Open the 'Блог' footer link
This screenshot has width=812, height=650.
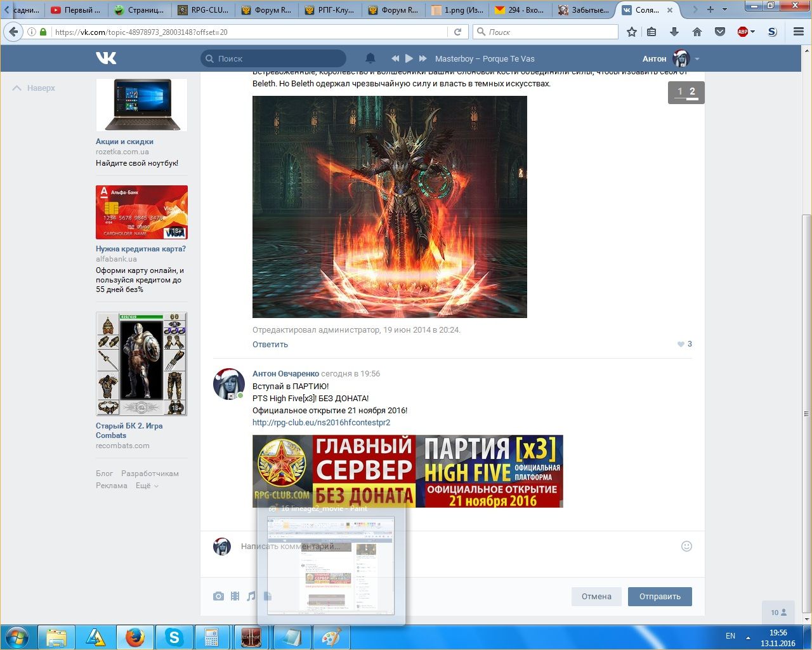104,474
